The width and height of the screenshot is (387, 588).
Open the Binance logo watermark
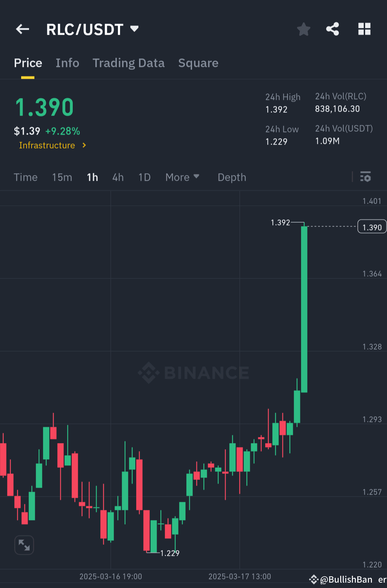(x=193, y=373)
